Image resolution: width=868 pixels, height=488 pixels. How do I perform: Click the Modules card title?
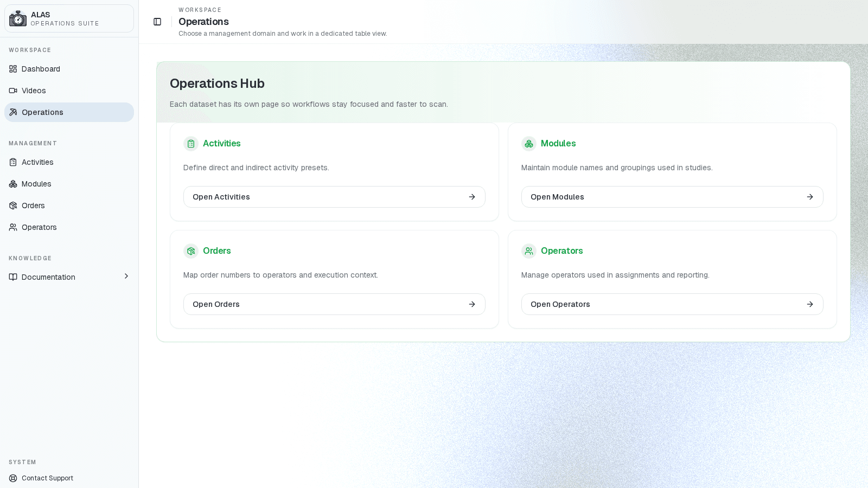pyautogui.click(x=558, y=144)
